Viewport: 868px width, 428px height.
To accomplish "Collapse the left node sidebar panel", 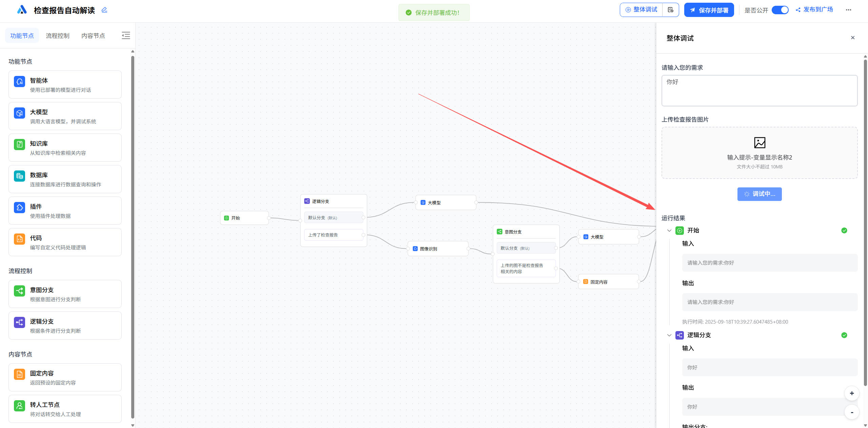I will click(x=126, y=36).
